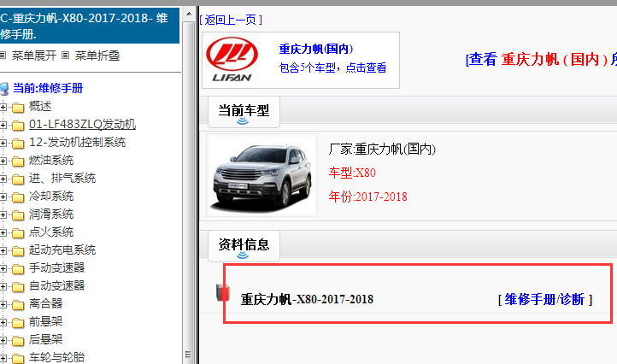Click the folder icon for 前悬架
Image resolution: width=617 pixels, height=364 pixels.
pos(18,323)
